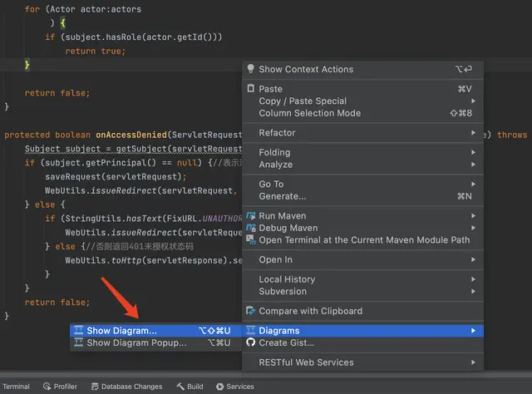
Task: Expand RESTful Web Services submenu arrow
Action: pyautogui.click(x=473, y=362)
